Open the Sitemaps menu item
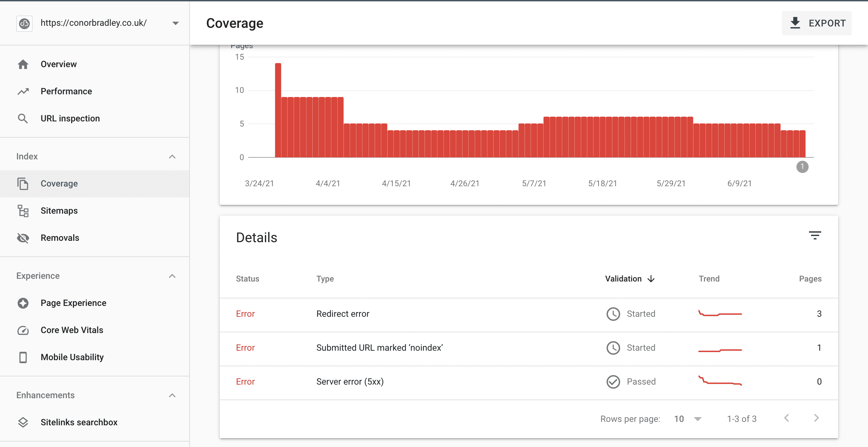This screenshot has width=868, height=447. tap(95, 211)
